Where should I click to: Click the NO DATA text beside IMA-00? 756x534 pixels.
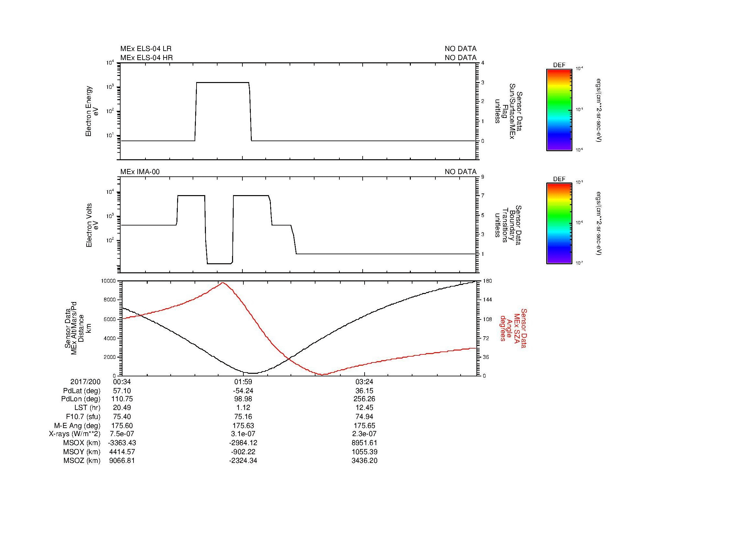pyautogui.click(x=460, y=172)
